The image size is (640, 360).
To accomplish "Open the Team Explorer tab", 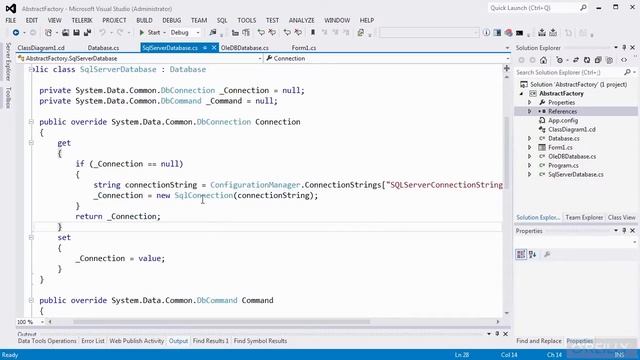I will [584, 218].
